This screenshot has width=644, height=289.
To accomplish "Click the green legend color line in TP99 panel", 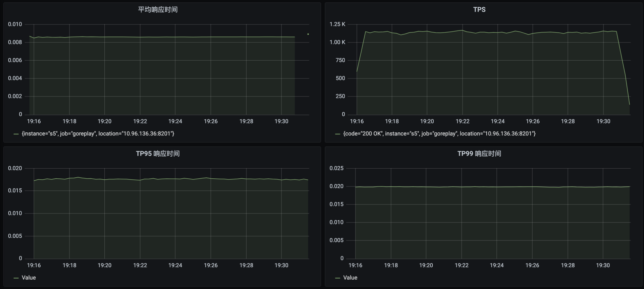I will [x=338, y=278].
